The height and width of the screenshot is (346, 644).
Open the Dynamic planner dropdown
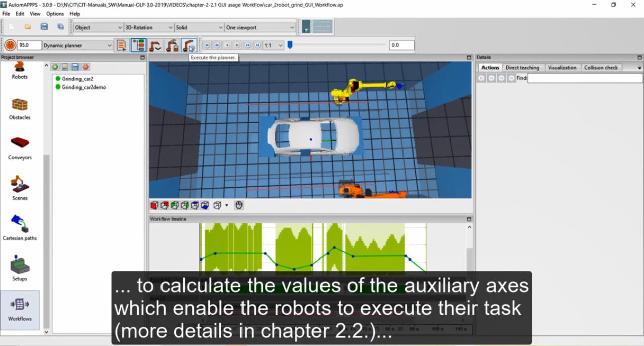[x=77, y=45]
